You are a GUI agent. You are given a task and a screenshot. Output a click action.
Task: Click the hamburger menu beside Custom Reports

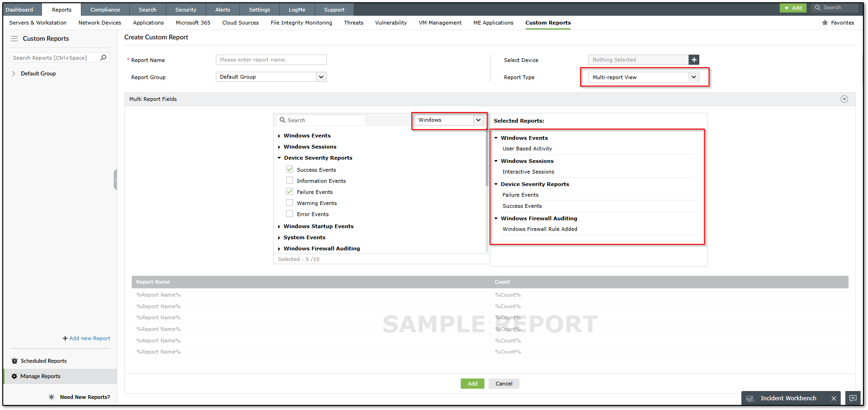coord(14,38)
